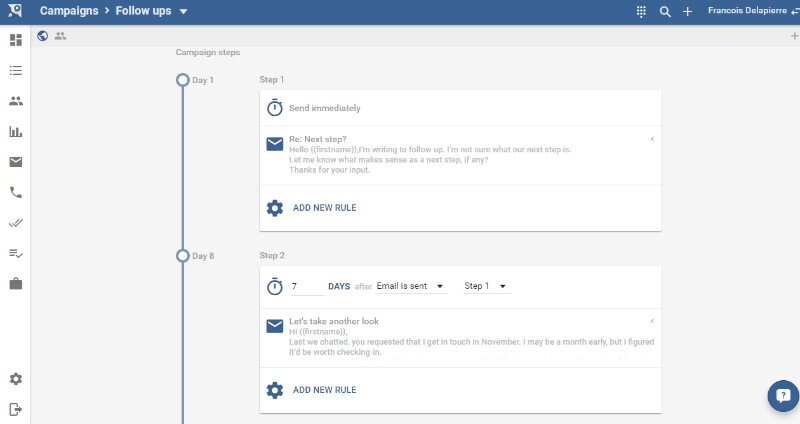Screen dimensions: 800x424
Task: Open the email envelope sidebar icon
Action: (15, 162)
